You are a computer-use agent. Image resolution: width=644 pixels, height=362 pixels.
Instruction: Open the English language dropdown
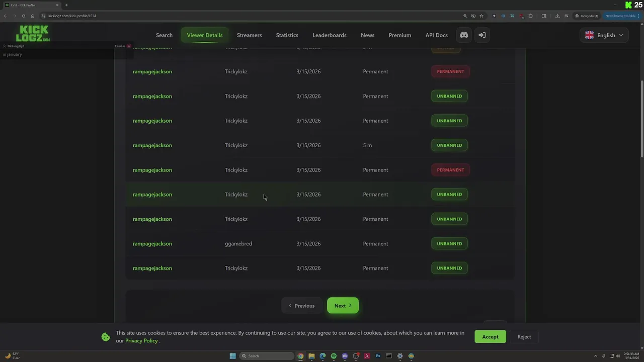pyautogui.click(x=604, y=35)
